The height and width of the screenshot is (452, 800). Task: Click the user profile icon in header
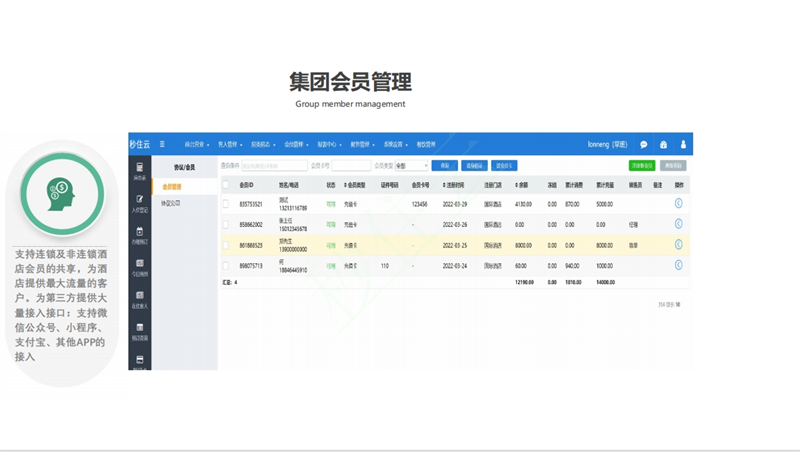683,144
